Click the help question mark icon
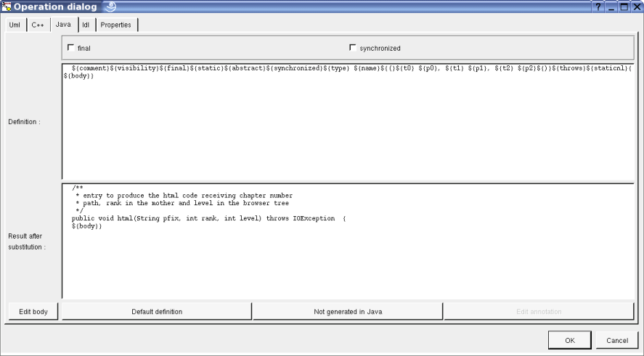 [x=598, y=7]
